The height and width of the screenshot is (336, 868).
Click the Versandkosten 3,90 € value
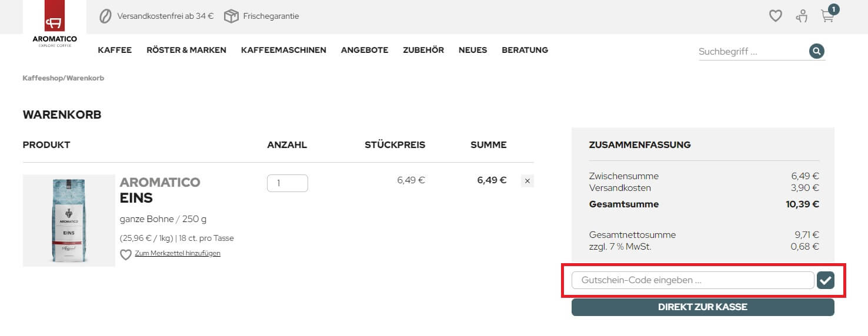pos(805,188)
